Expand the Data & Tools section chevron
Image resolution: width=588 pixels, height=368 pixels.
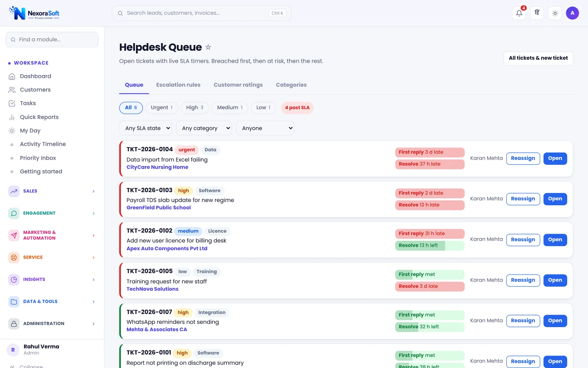pos(93,302)
